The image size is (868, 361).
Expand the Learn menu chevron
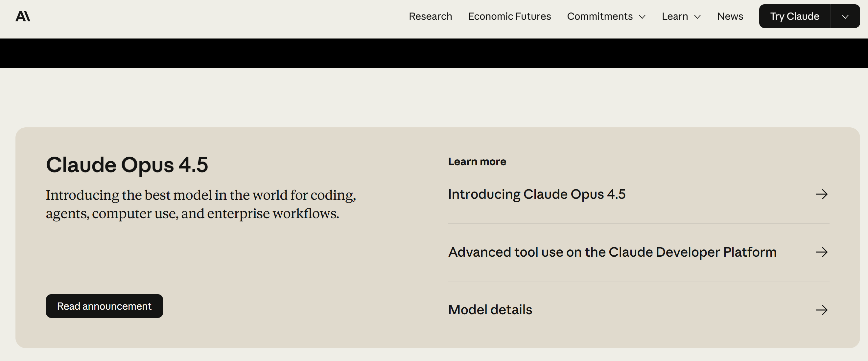(x=697, y=17)
